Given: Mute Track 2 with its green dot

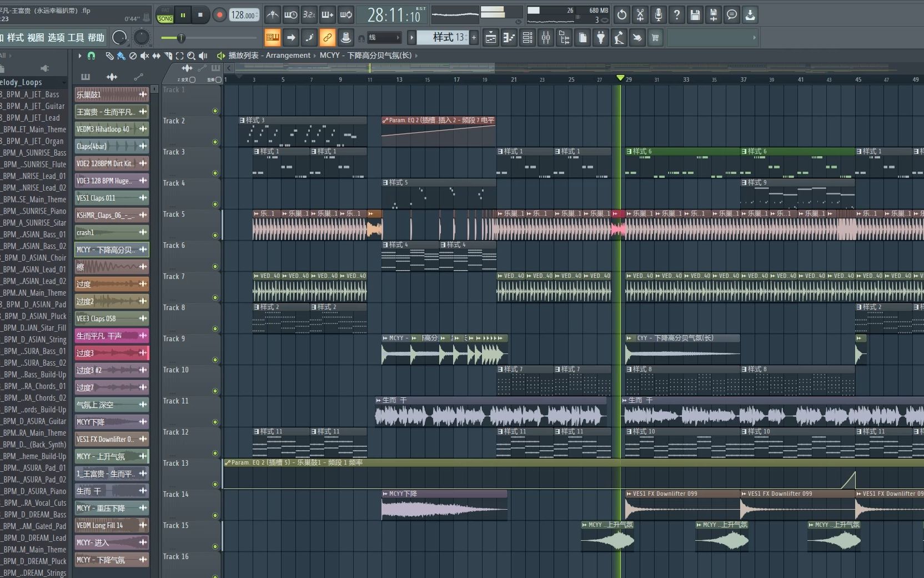Looking at the screenshot, I should pyautogui.click(x=215, y=142).
